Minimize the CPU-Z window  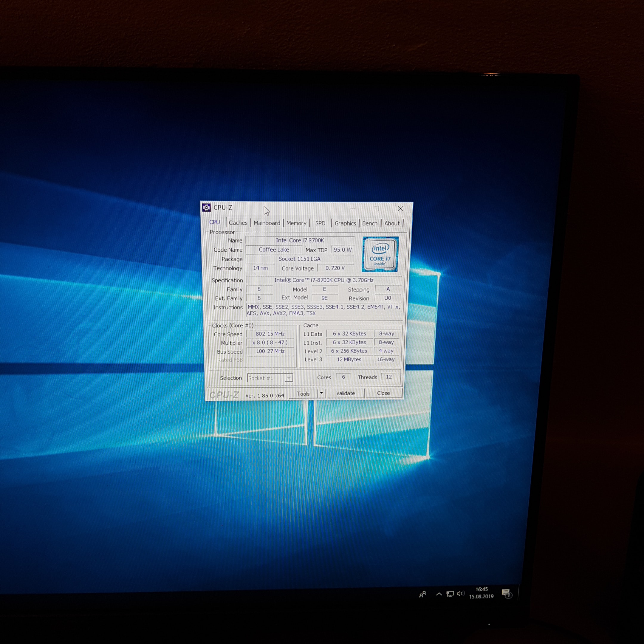click(353, 209)
